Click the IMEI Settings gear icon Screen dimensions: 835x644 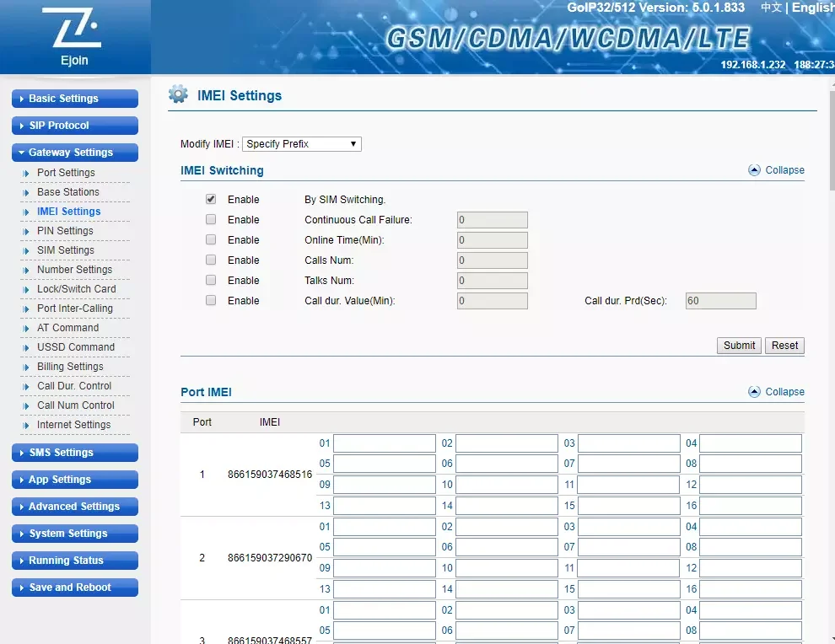coord(178,94)
